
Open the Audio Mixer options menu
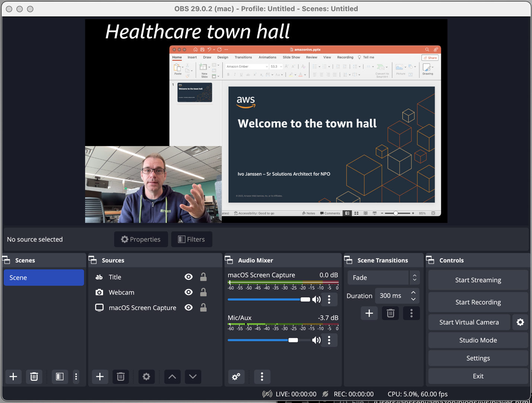[262, 377]
